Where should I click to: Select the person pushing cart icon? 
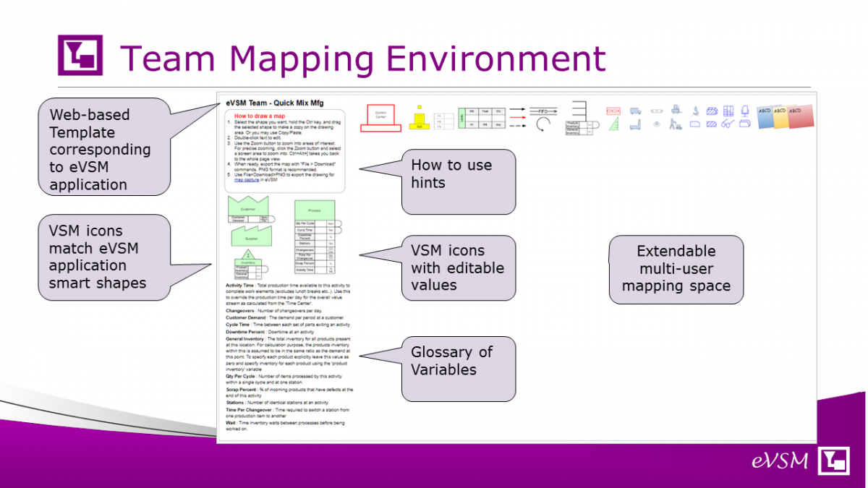[676, 125]
